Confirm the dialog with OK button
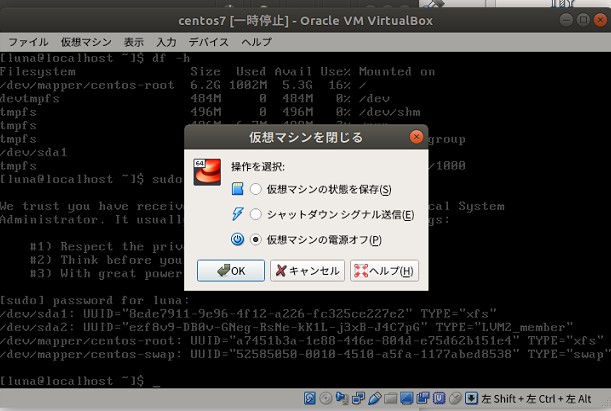The height and width of the screenshot is (411, 611). click(230, 270)
